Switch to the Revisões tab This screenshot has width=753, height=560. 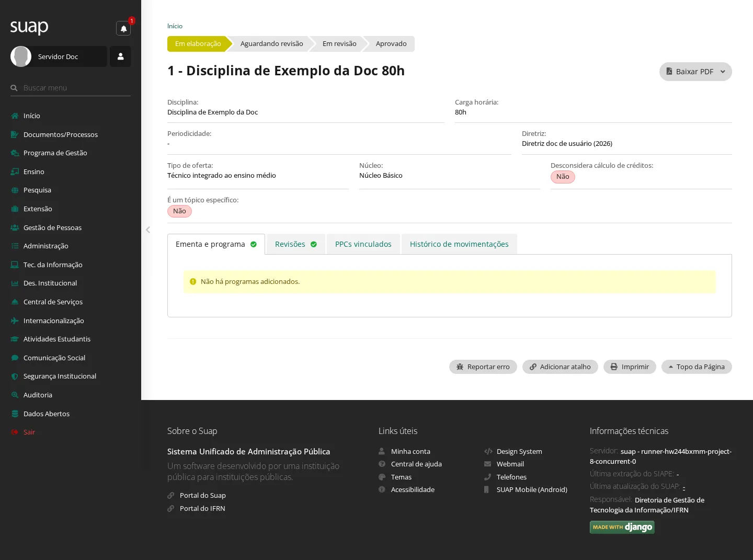tap(296, 244)
